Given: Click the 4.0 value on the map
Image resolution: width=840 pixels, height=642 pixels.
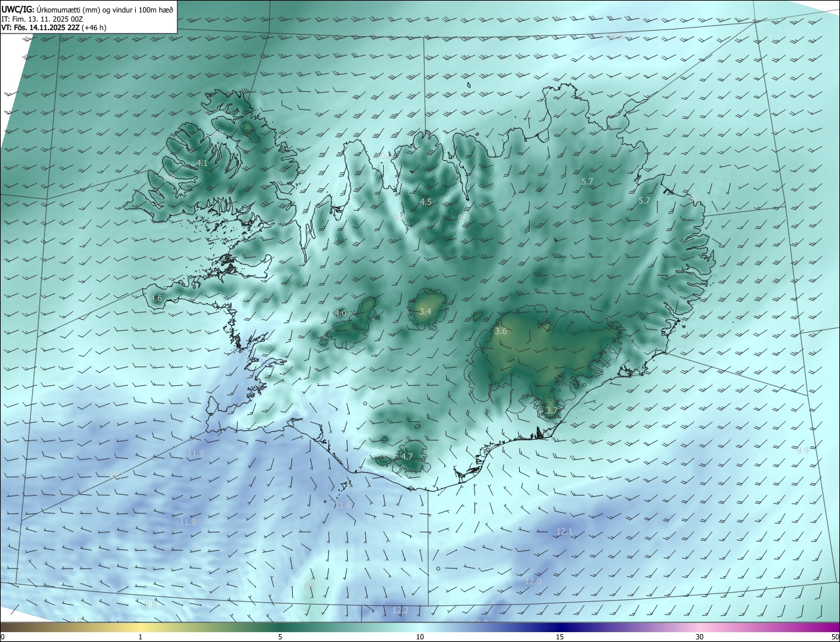Looking at the screenshot, I should click(x=341, y=313).
